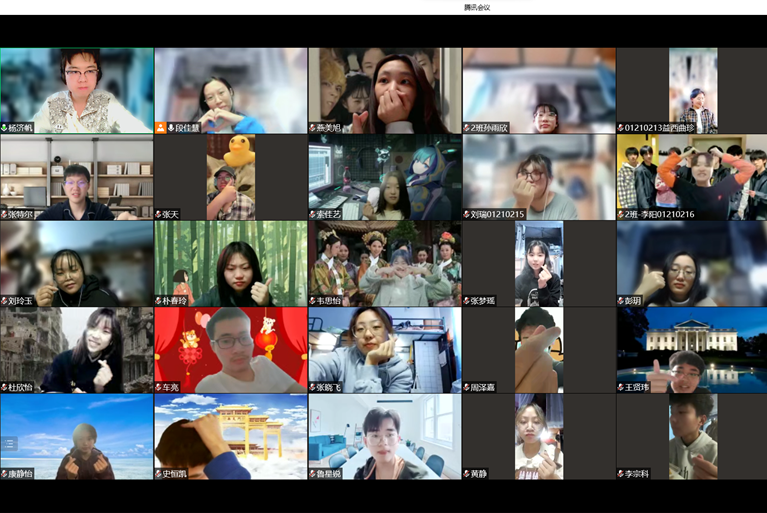Click the name label 01210213益西曲珍

tap(660, 128)
